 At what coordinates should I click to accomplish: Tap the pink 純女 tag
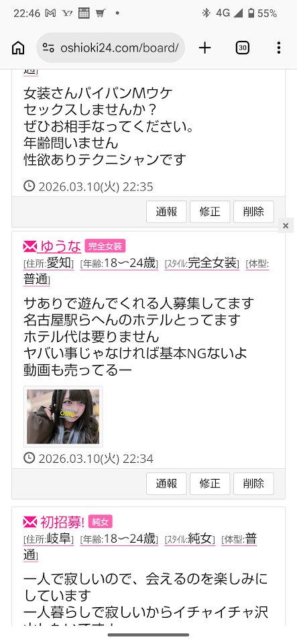pos(100,522)
